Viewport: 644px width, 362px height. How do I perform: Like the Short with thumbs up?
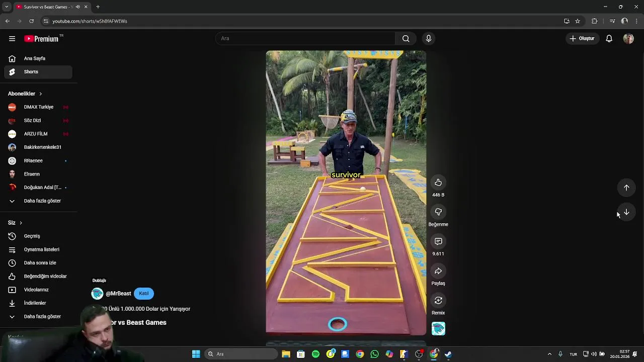click(x=438, y=183)
